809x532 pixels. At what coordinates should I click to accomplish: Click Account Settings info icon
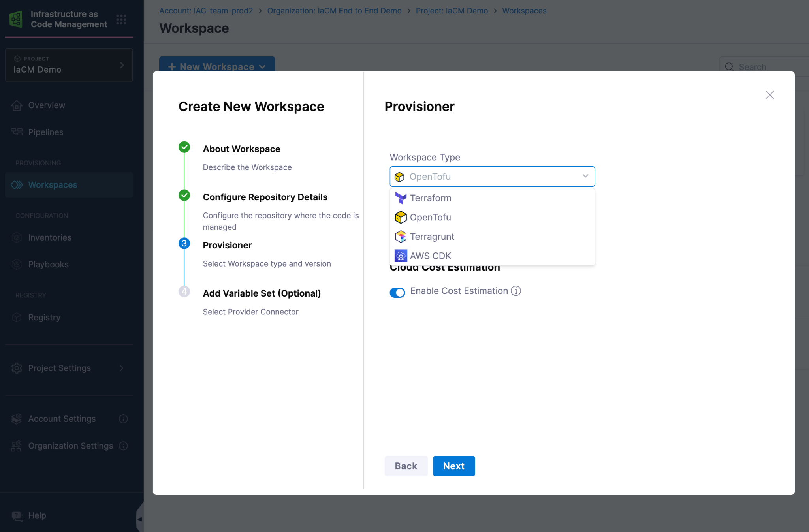pyautogui.click(x=123, y=419)
